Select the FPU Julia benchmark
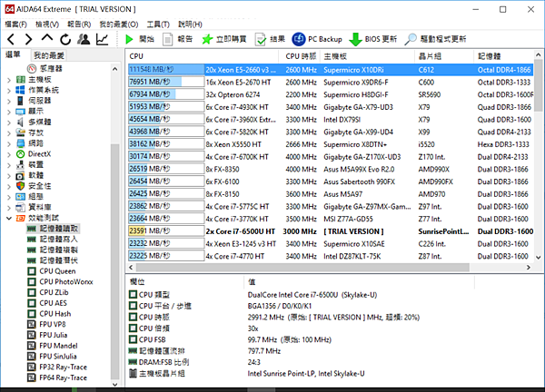545x392 pixels. [x=47, y=335]
